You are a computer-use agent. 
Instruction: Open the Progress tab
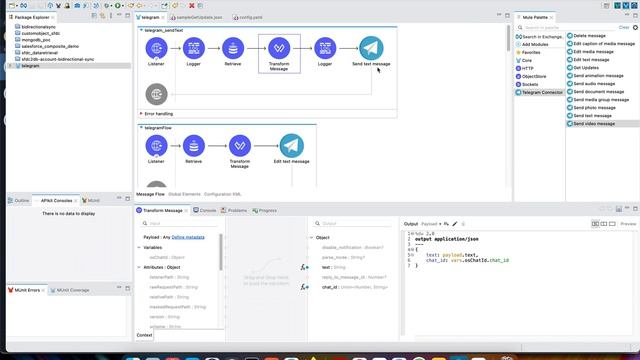[264, 210]
